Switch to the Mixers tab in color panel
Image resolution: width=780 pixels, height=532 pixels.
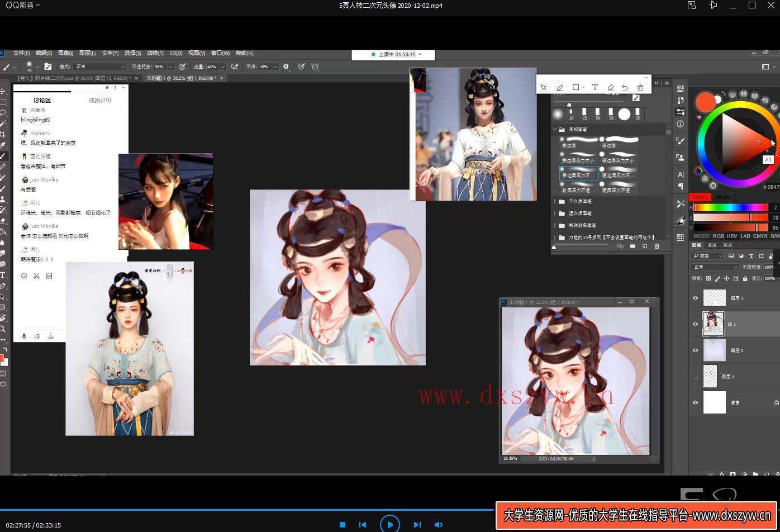point(722,197)
